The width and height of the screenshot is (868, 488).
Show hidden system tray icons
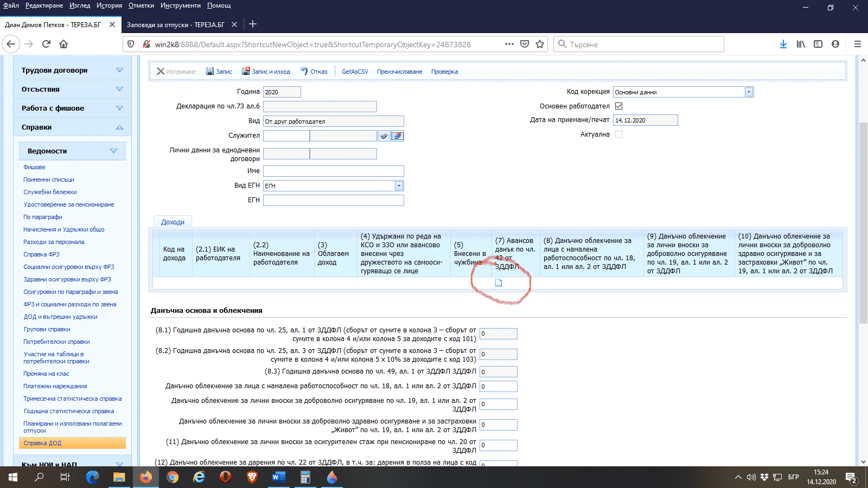738,477
